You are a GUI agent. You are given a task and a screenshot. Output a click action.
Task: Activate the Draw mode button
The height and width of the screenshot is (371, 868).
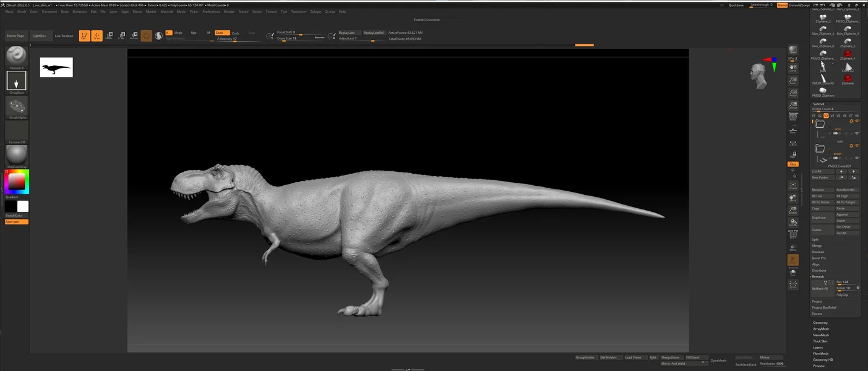point(97,36)
